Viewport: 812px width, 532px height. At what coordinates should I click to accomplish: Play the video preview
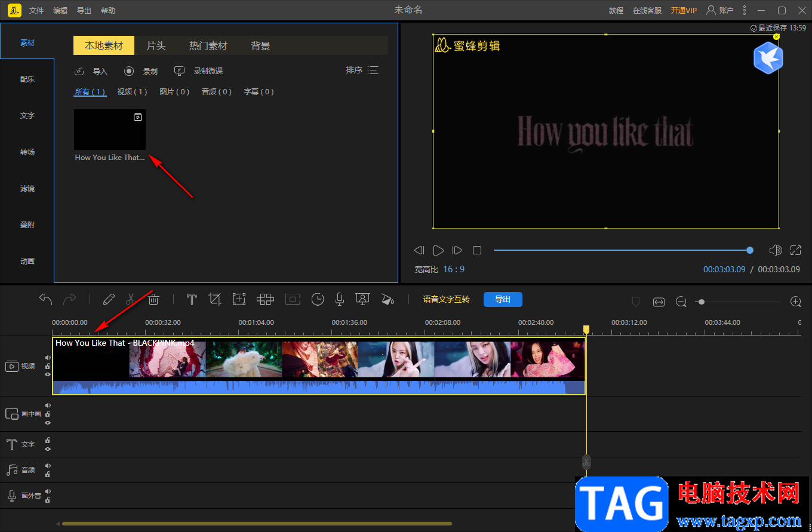438,250
